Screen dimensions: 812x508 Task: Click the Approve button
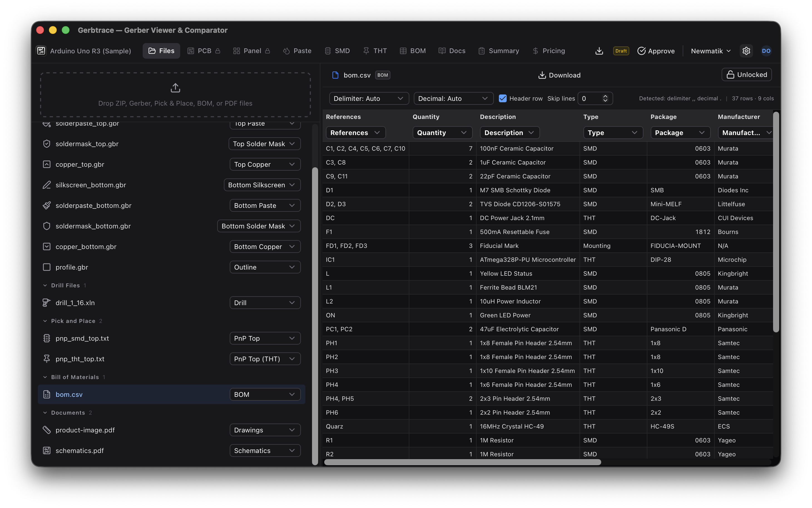tap(656, 51)
